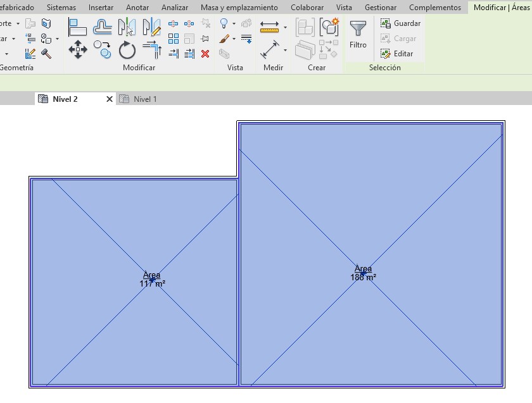Open the measure ruler dropdown arrow

(285, 27)
